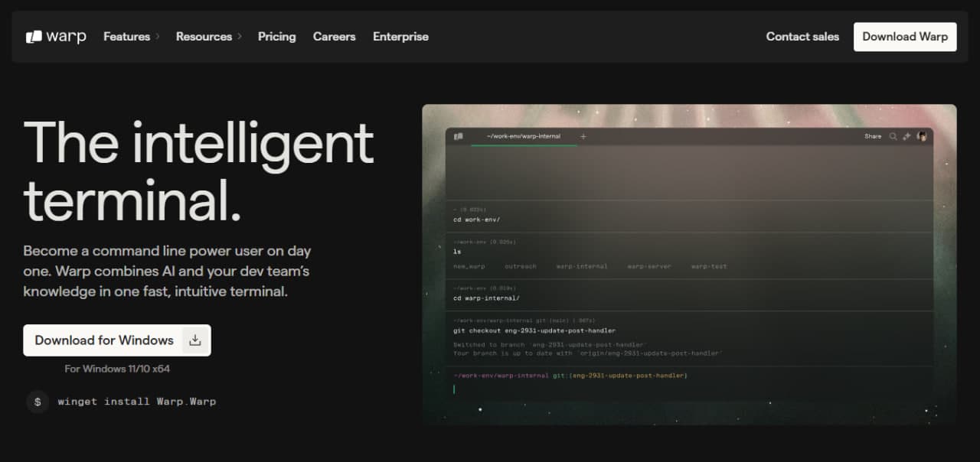Open the Resources menu
Viewport: 980px width, 462px height.
tap(204, 37)
